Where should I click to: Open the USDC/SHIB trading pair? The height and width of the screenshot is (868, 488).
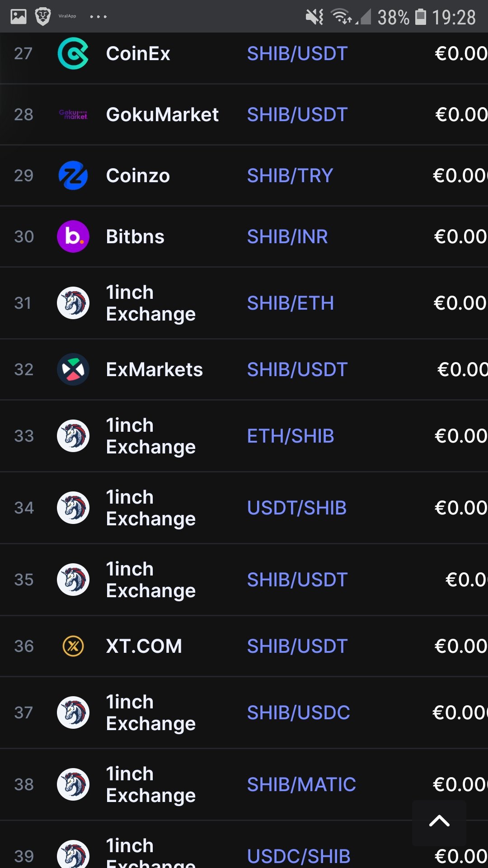pyautogui.click(x=299, y=856)
